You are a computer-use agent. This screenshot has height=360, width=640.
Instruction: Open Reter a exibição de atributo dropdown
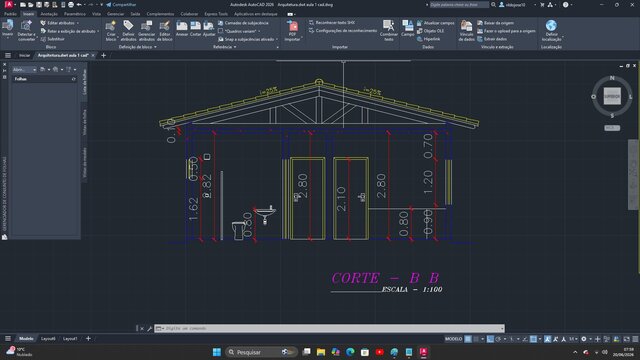[x=98, y=31]
